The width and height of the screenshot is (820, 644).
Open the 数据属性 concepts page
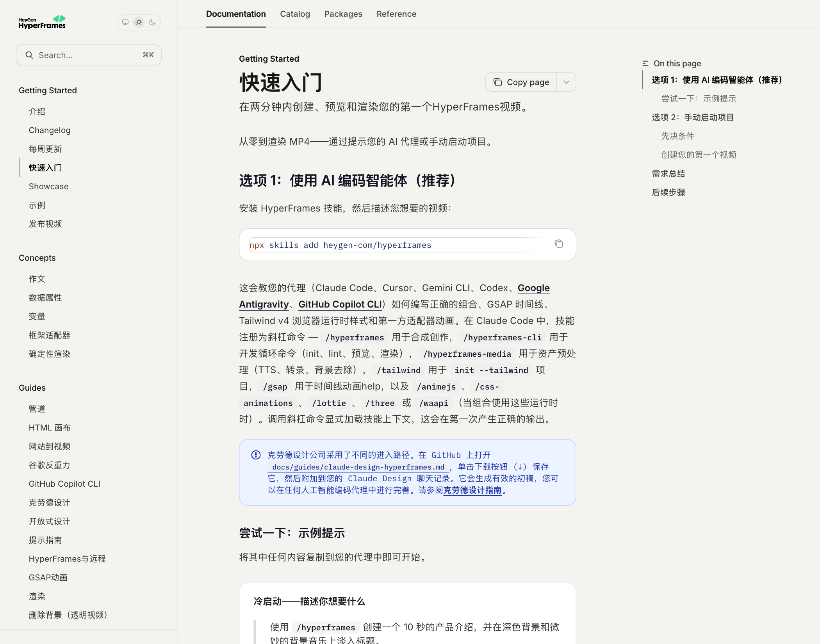tap(45, 298)
